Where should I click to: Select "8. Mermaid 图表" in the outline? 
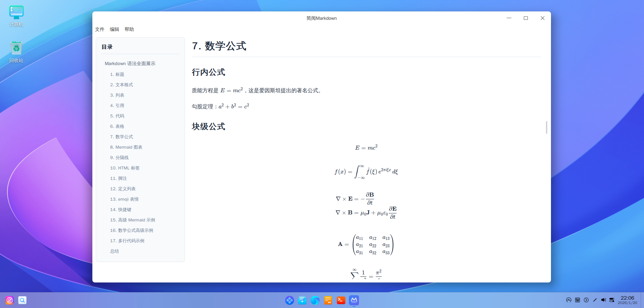pos(126,147)
